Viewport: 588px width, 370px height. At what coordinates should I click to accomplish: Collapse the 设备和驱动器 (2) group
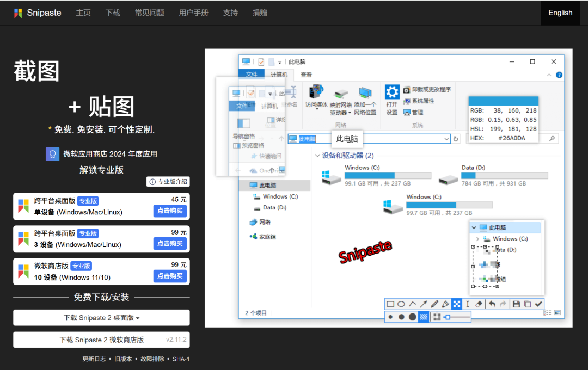[x=317, y=156]
